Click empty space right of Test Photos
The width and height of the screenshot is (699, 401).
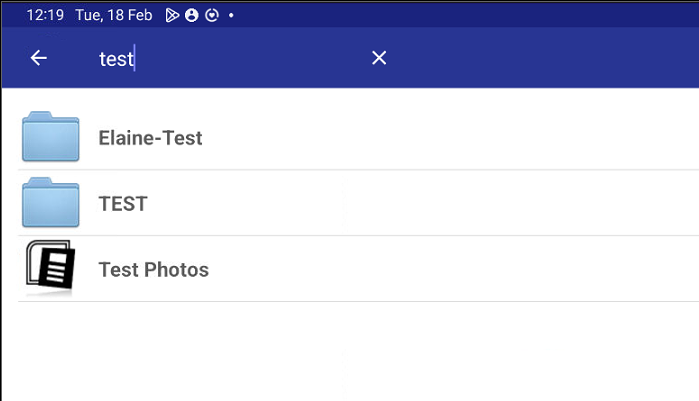(x=450, y=270)
